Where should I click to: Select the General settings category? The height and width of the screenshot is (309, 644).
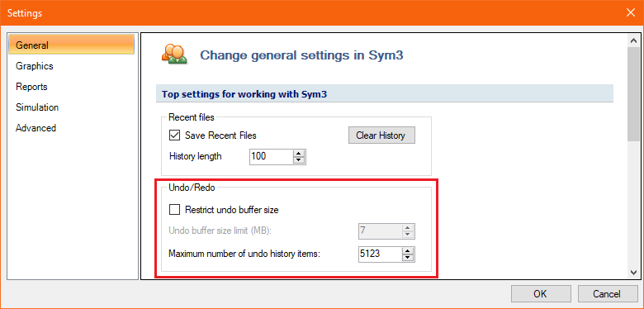71,45
